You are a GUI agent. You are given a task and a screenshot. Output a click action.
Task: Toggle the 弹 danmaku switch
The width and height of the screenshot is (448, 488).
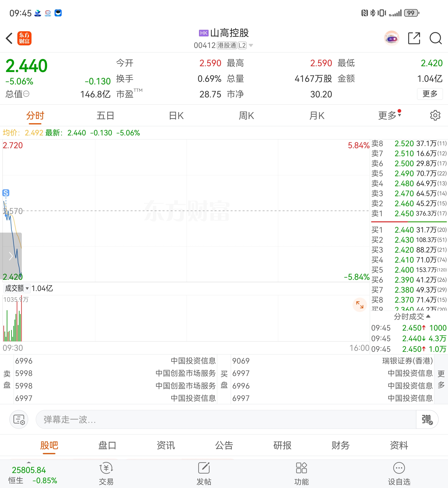coord(427,419)
